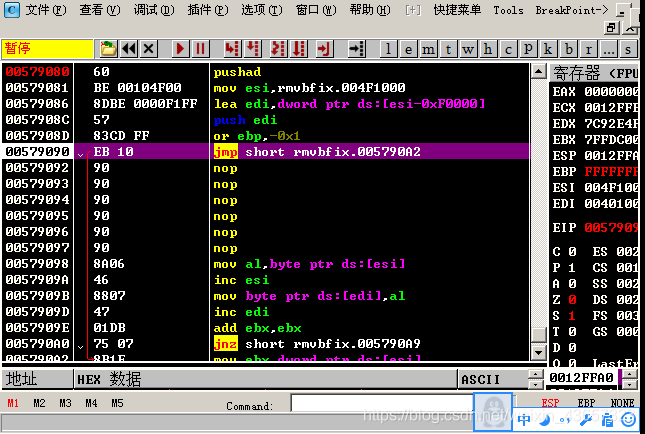Open CPU window with 'c' button
The width and height of the screenshot is (645, 434).
coord(508,49)
